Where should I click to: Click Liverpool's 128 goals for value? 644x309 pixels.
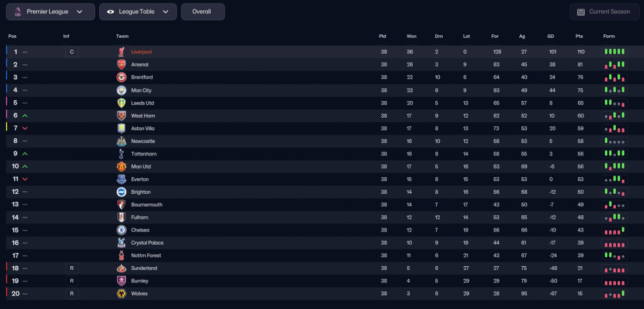[497, 52]
